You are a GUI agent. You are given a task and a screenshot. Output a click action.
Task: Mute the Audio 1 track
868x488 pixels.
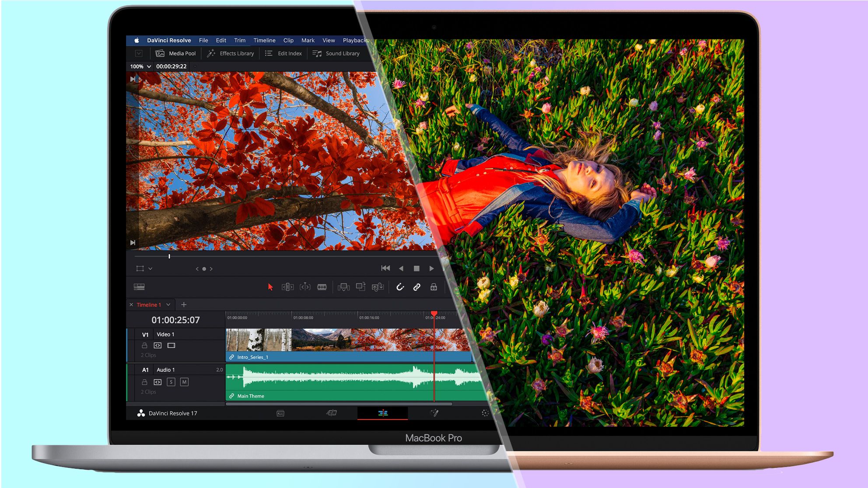tap(184, 382)
